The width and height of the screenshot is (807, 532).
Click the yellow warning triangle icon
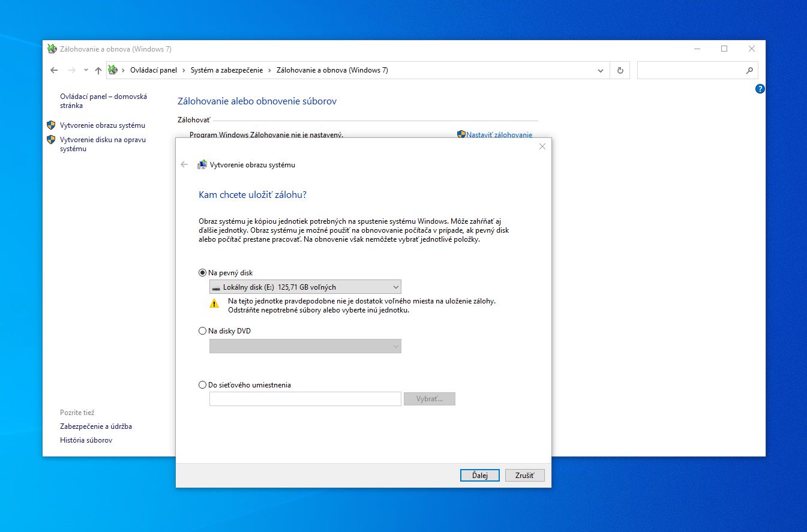pyautogui.click(x=214, y=303)
